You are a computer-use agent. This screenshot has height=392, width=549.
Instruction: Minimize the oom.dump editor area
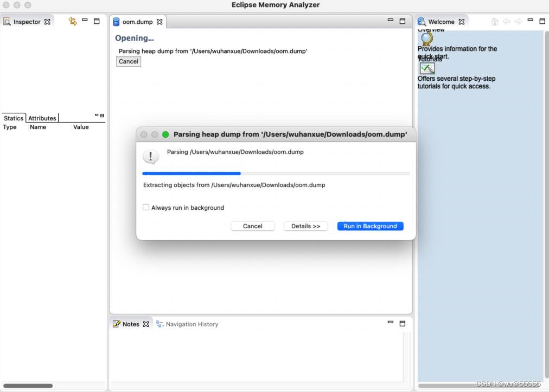pyautogui.click(x=391, y=20)
